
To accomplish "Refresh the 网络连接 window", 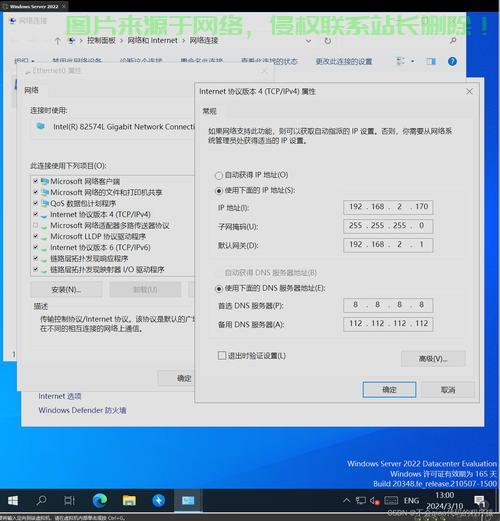I will click(328, 41).
